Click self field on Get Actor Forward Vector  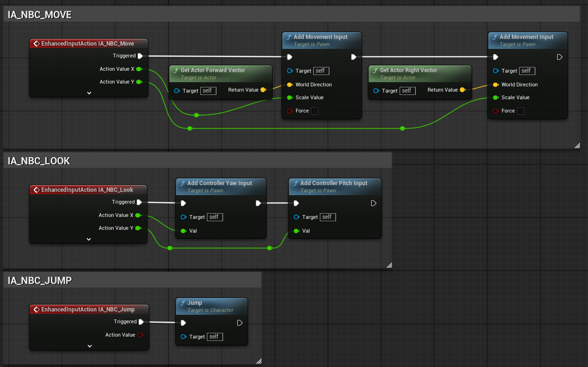pos(208,91)
